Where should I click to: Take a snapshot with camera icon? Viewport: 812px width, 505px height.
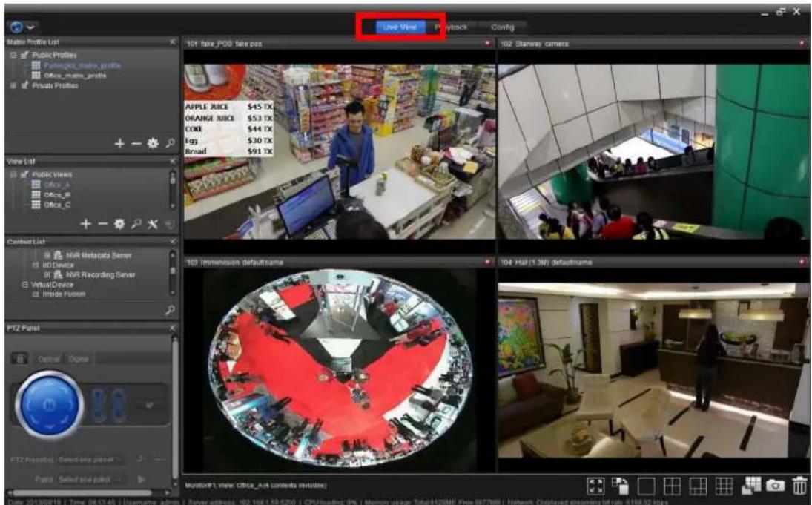click(x=775, y=486)
